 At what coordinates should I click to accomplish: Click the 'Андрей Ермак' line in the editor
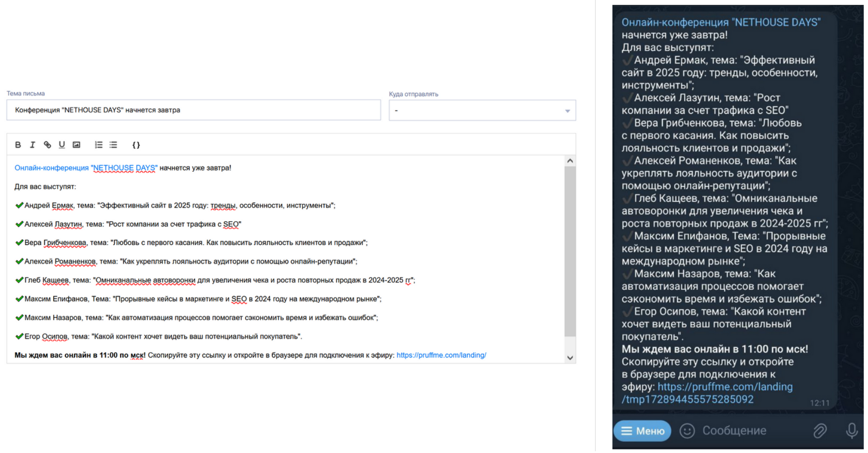point(175,205)
